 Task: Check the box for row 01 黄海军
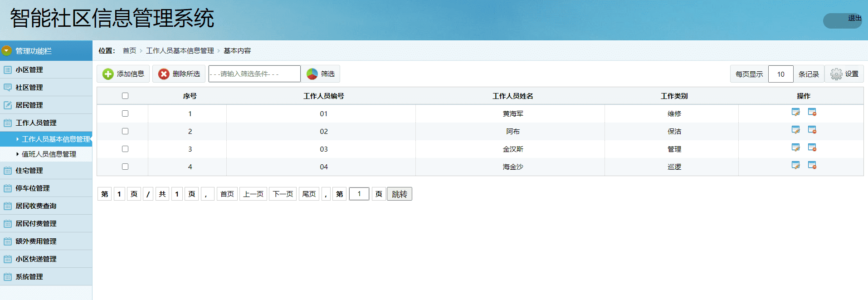click(x=125, y=113)
